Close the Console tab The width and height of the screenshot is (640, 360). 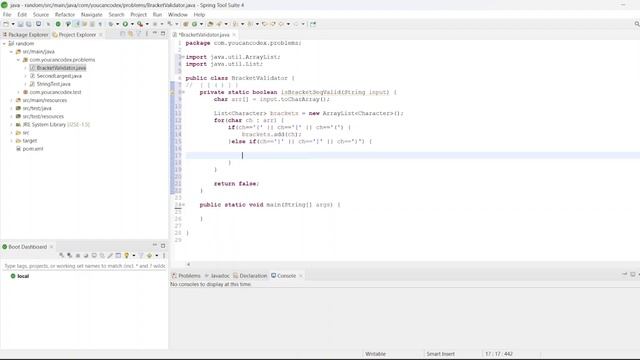(x=301, y=276)
